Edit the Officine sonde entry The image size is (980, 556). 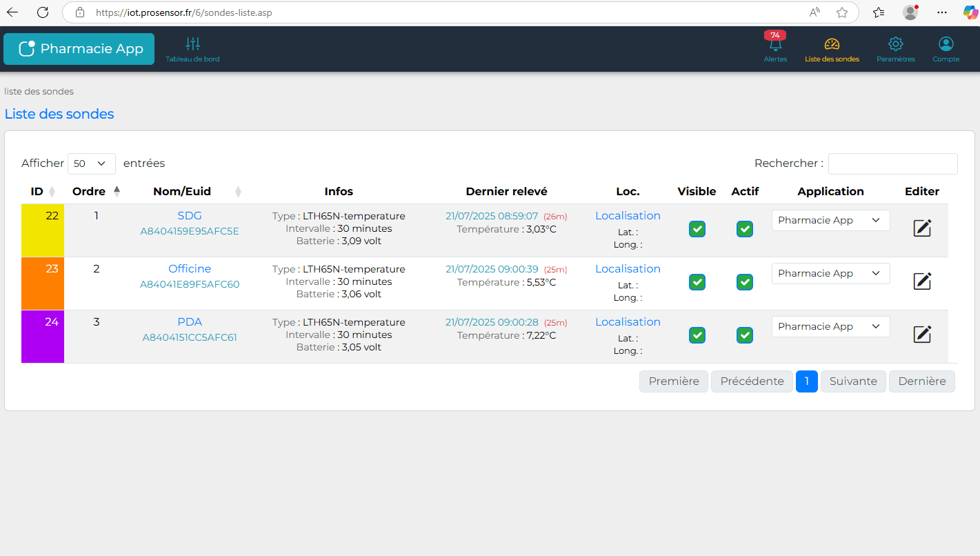(922, 281)
